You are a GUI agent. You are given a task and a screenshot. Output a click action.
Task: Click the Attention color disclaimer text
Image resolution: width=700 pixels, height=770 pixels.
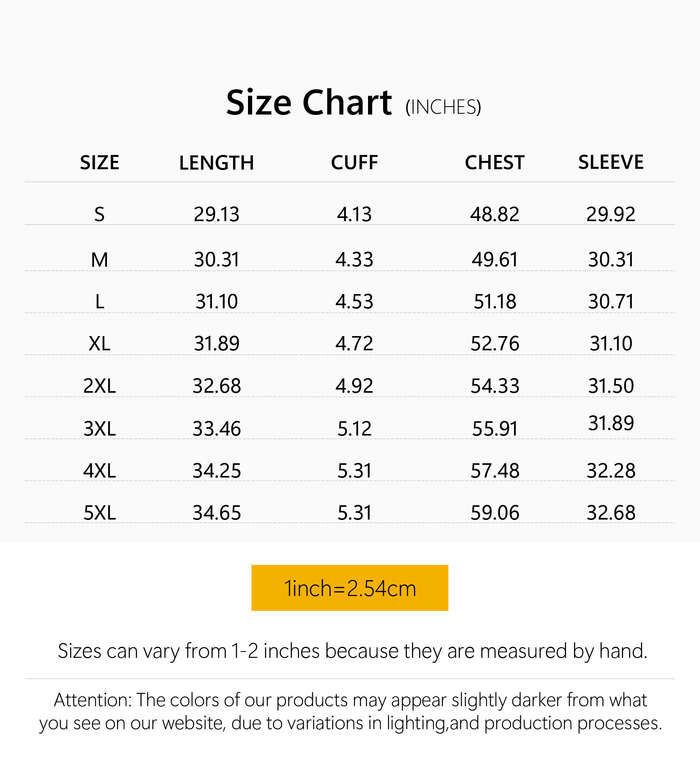tap(350, 712)
